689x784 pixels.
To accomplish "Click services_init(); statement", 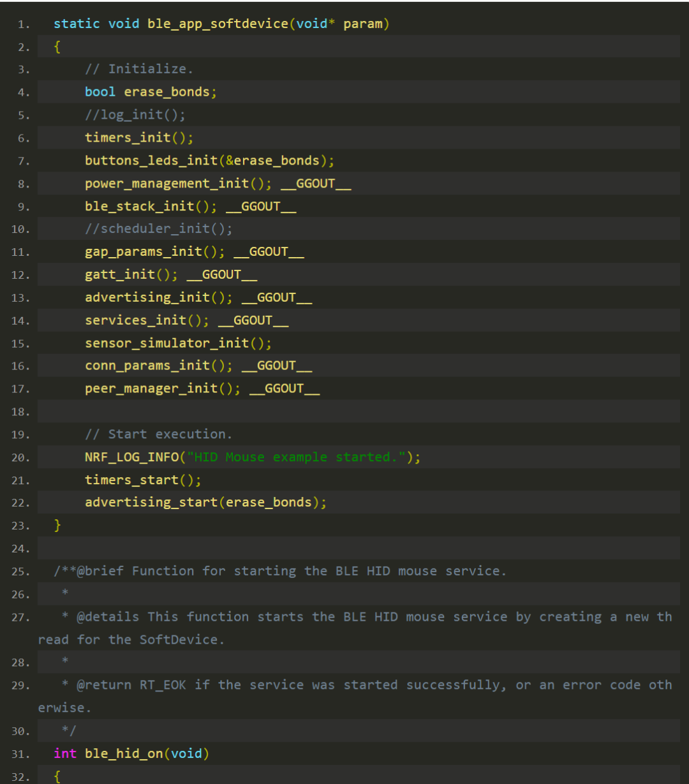I will click(147, 320).
